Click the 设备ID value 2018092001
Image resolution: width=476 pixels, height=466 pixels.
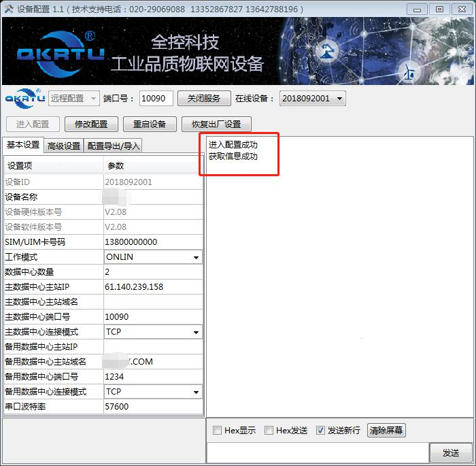153,182
